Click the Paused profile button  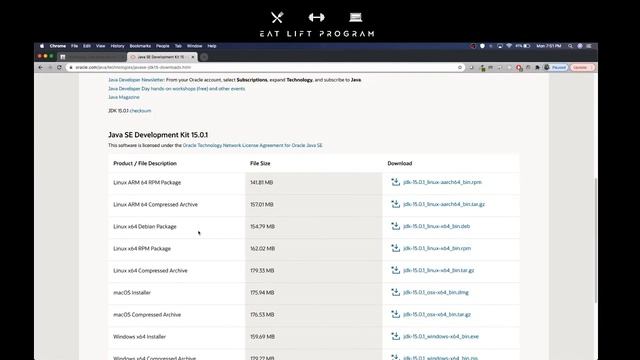click(x=556, y=67)
